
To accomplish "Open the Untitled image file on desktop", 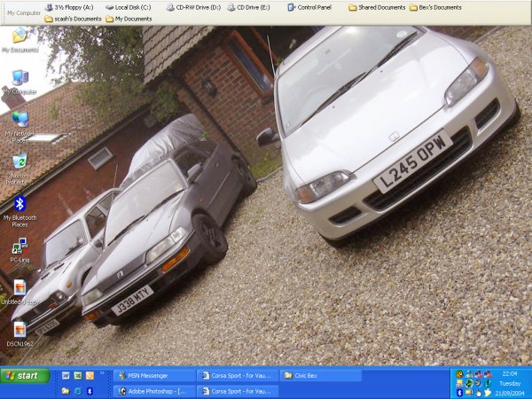I will tap(20, 289).
